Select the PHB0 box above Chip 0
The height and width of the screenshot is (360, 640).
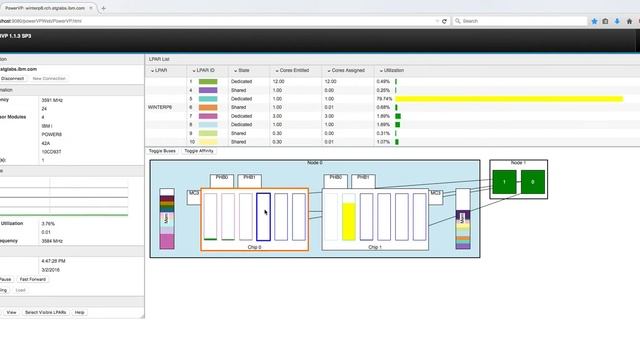(222, 181)
